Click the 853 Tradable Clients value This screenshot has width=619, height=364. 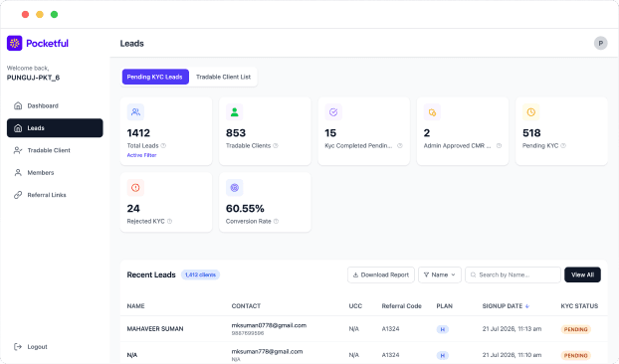(x=236, y=133)
